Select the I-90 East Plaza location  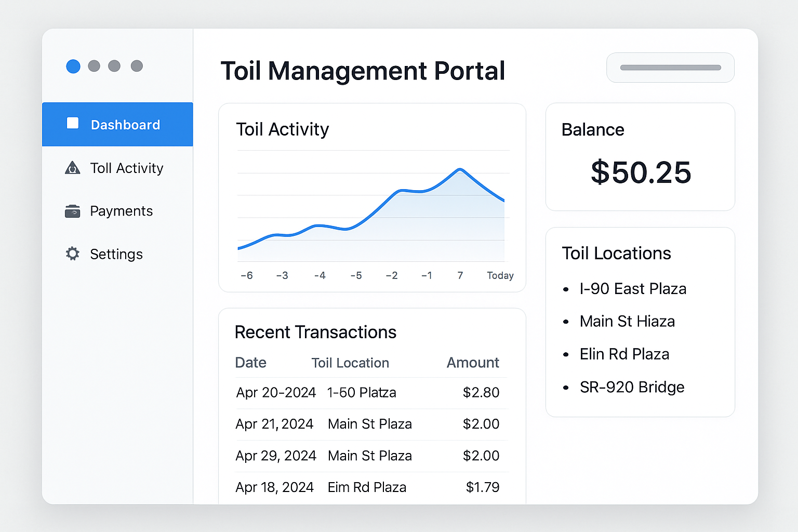(x=633, y=289)
